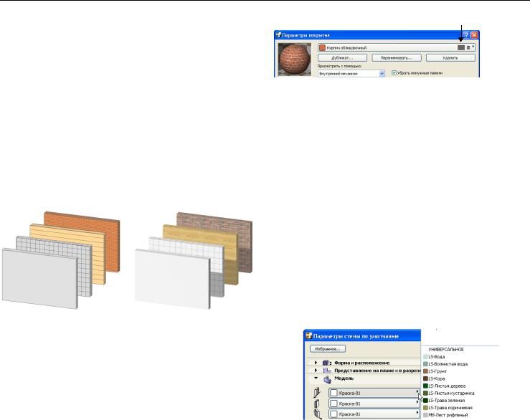
Task: Select LS-Кора from material list
Action: pyautogui.click(x=434, y=378)
